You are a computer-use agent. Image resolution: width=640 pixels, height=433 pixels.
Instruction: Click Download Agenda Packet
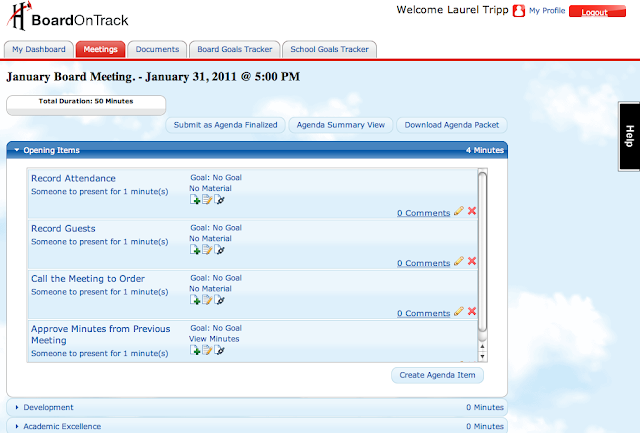tap(452, 125)
